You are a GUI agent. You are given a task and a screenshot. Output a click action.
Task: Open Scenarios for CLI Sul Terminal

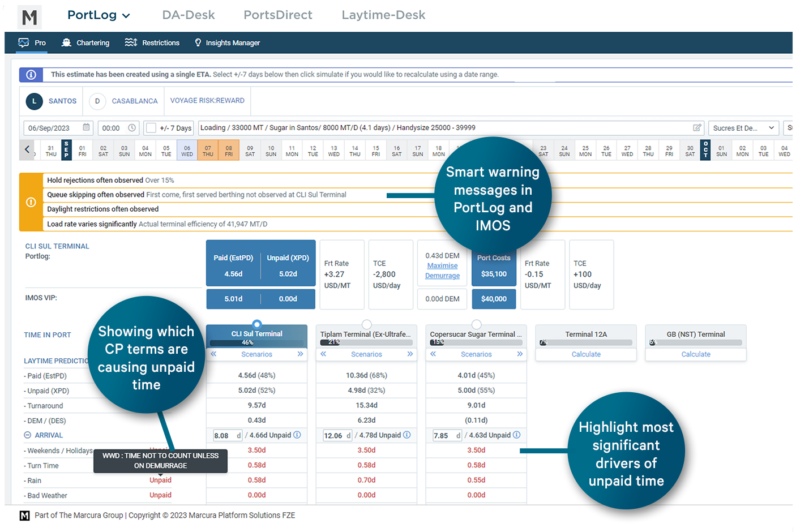tap(256, 354)
